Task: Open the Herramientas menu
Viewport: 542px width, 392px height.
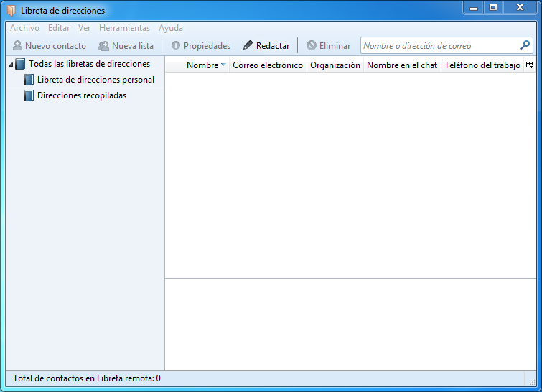Action: [124, 28]
